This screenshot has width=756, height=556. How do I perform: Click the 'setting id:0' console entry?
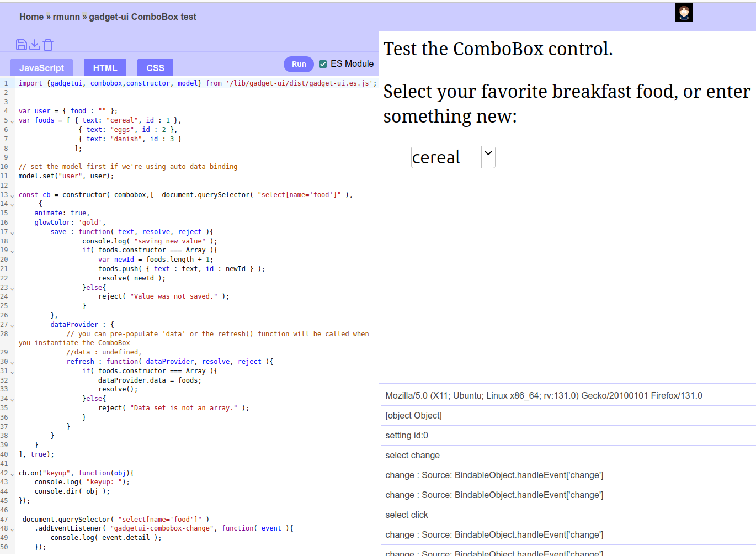[567, 435]
